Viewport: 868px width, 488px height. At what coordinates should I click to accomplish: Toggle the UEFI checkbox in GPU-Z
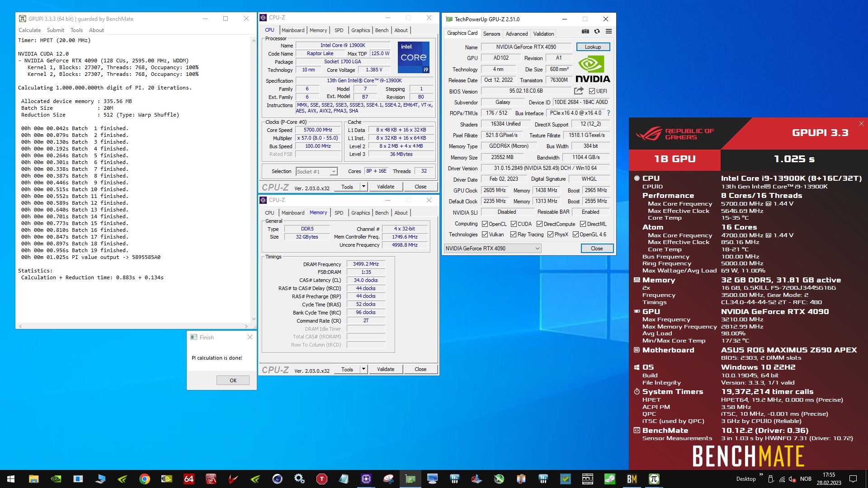[x=592, y=91]
